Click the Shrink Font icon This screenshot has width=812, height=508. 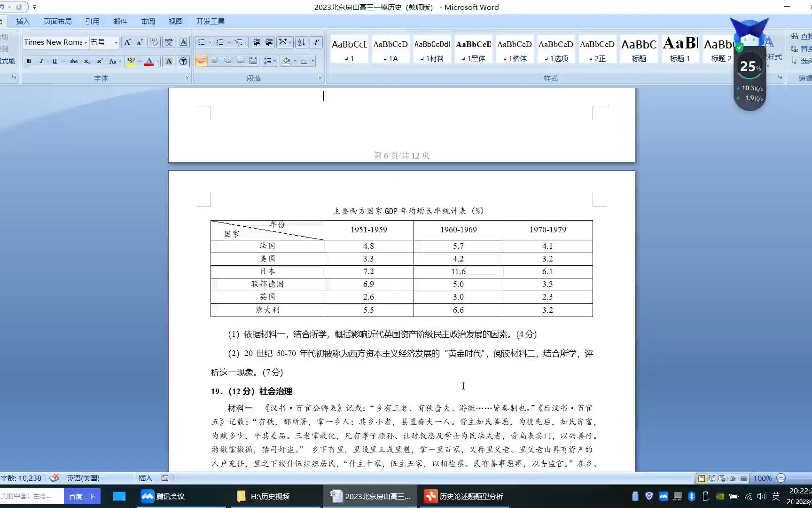click(x=140, y=42)
